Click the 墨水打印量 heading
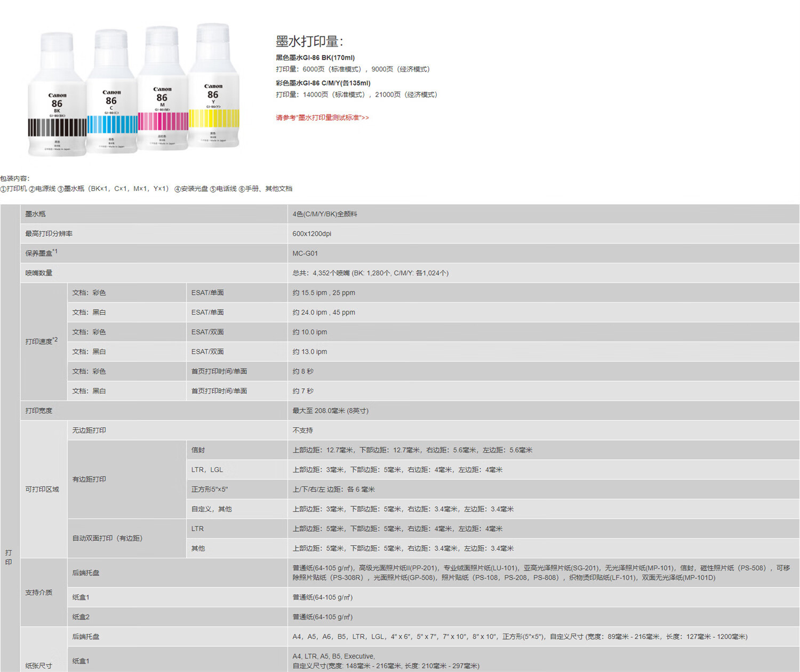 (310, 41)
